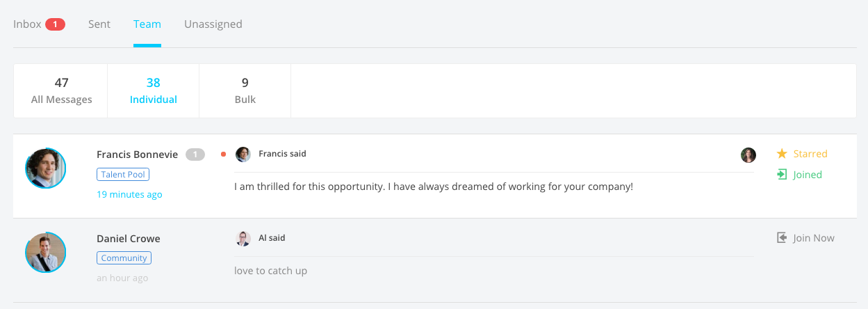The image size is (868, 309).
Task: Click the Talent Pool tag
Action: point(123,175)
